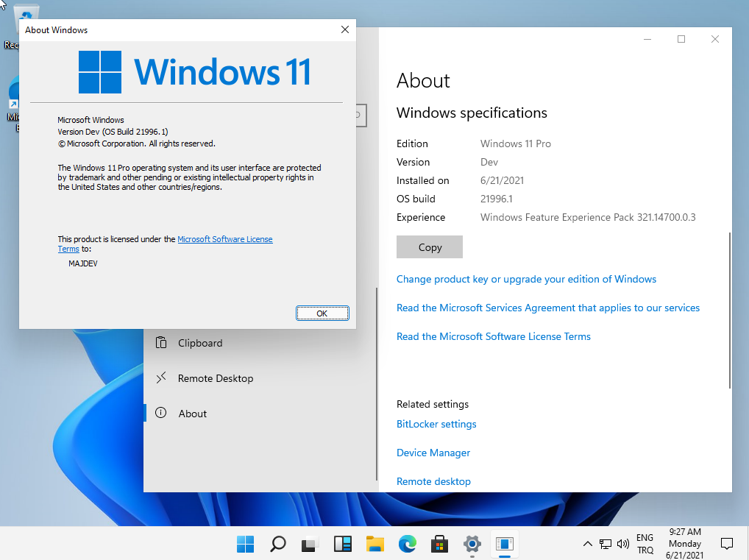
Task: Open Read the Microsoft Software License Terms in Settings
Action: click(x=494, y=336)
